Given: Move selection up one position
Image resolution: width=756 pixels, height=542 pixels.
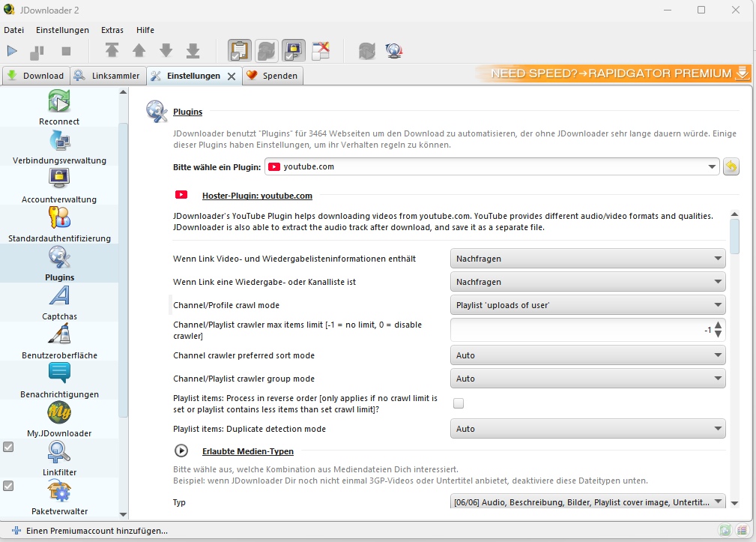Looking at the screenshot, I should click(x=139, y=51).
